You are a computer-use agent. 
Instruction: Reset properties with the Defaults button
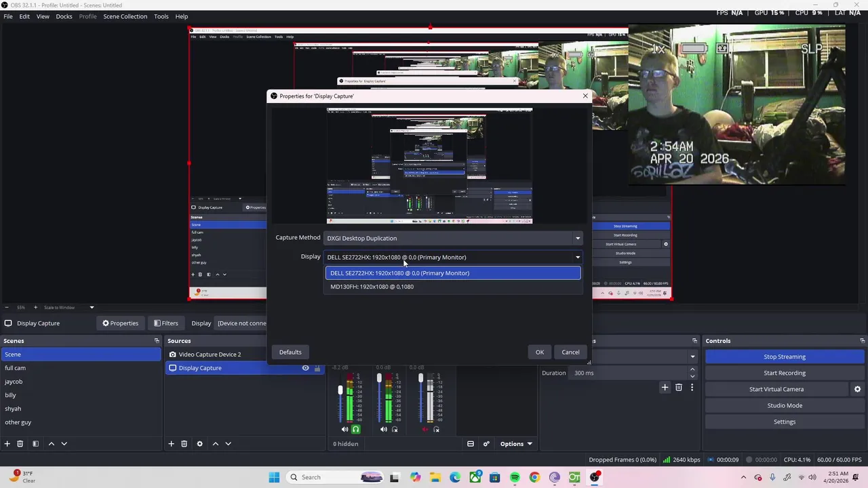pyautogui.click(x=290, y=352)
